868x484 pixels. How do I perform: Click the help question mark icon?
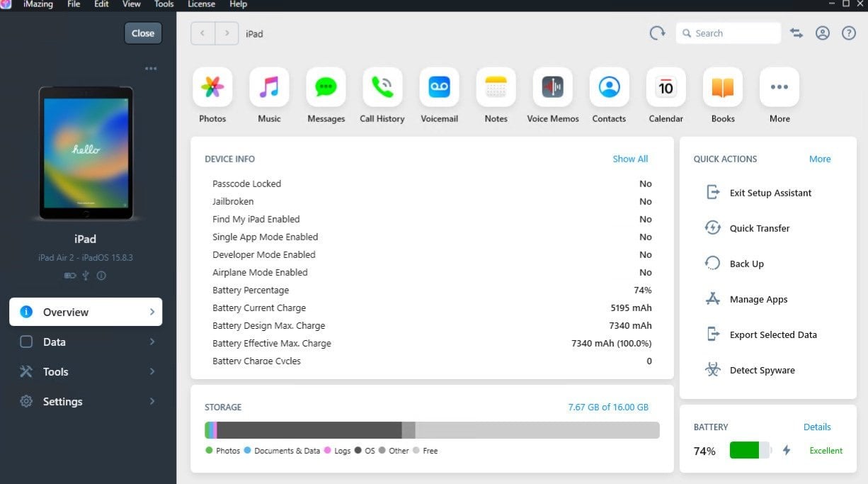tap(849, 33)
